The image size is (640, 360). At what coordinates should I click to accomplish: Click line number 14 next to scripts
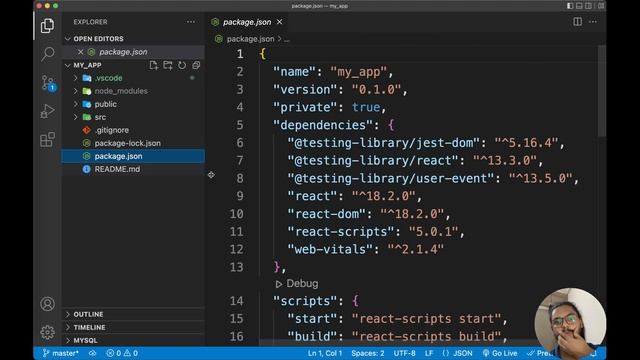236,301
